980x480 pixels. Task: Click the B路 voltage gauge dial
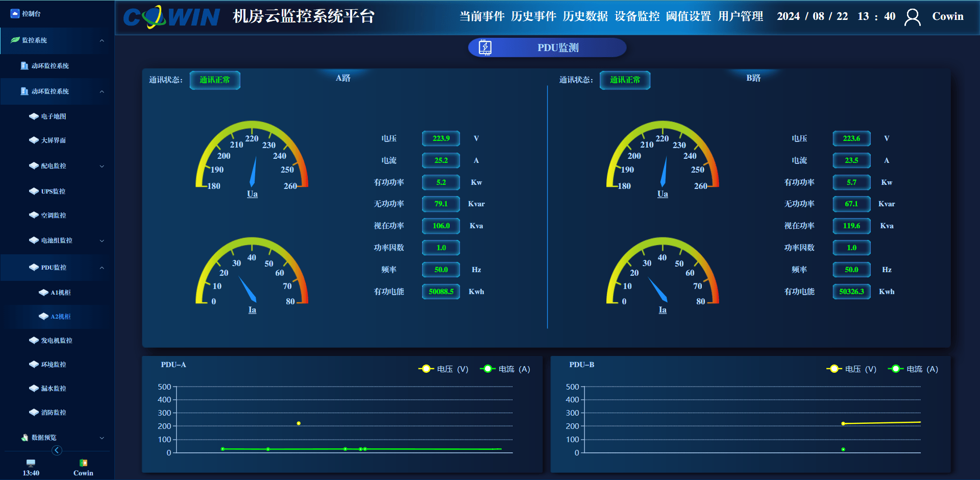point(663,155)
